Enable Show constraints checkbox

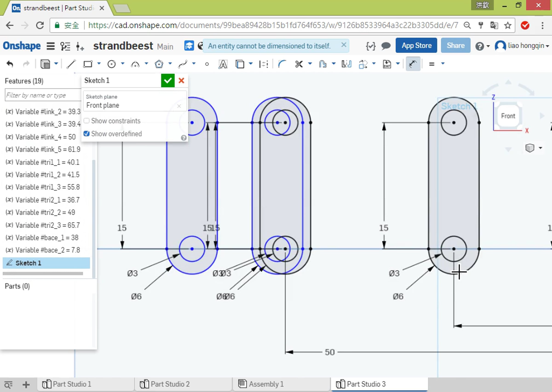coord(86,120)
